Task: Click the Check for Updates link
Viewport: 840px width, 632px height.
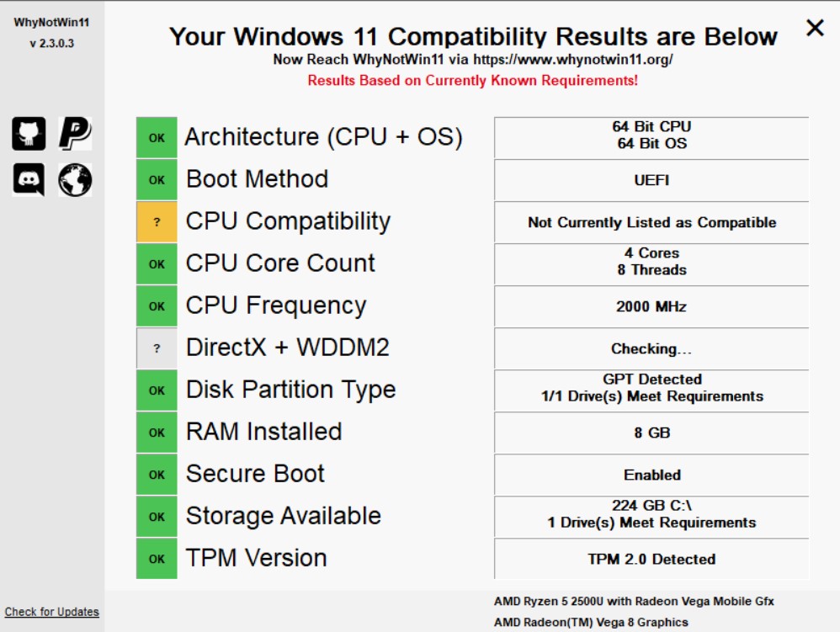Action: pyautogui.click(x=52, y=612)
